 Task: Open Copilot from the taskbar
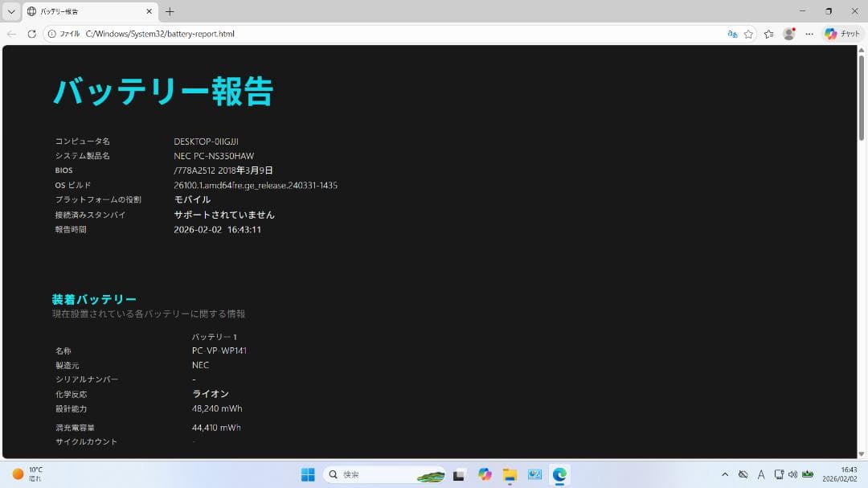pyautogui.click(x=484, y=474)
